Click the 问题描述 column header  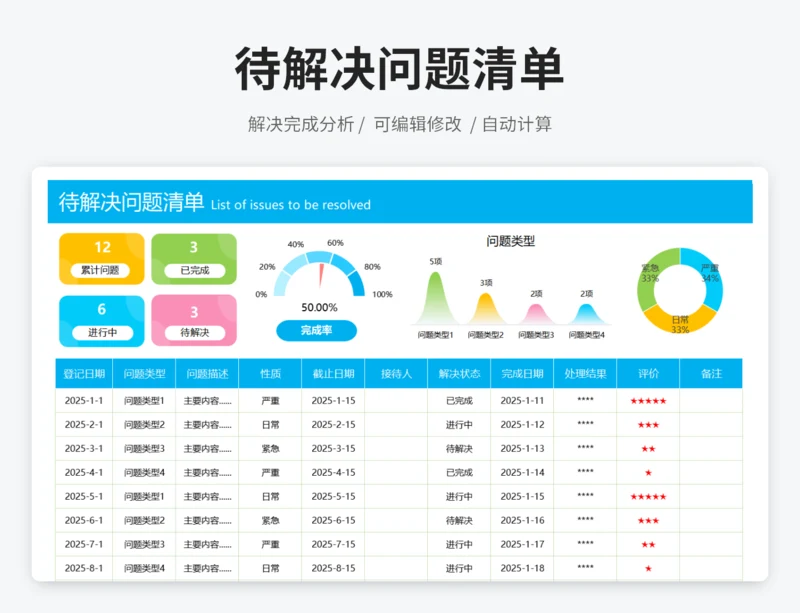click(207, 374)
